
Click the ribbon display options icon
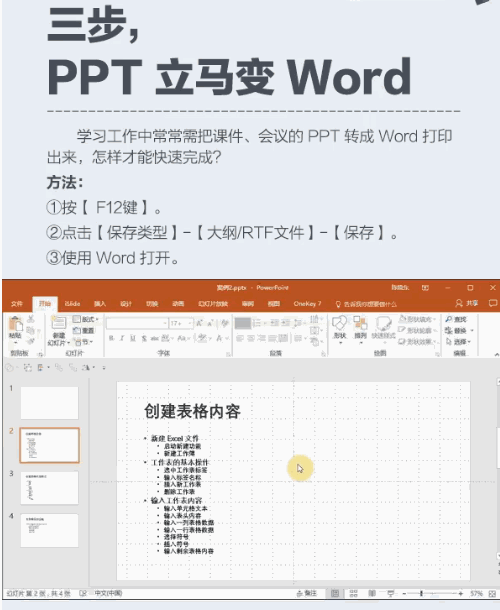pos(425,287)
